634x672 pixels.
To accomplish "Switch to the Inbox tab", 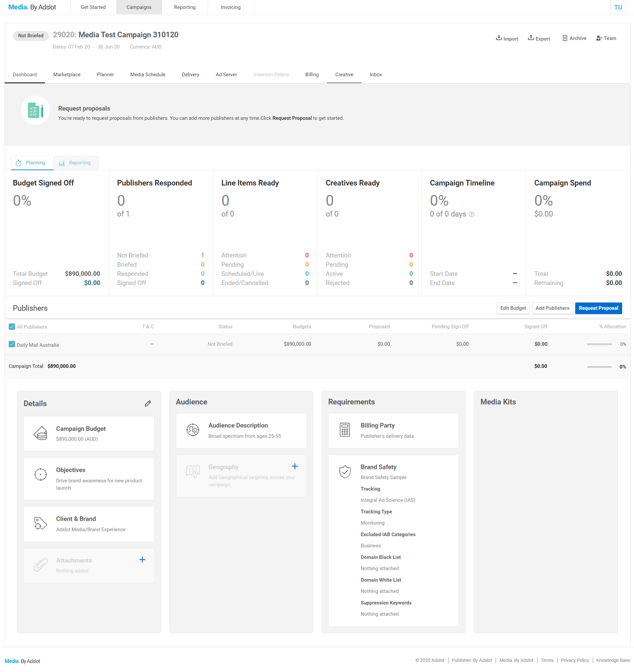I will (x=376, y=75).
